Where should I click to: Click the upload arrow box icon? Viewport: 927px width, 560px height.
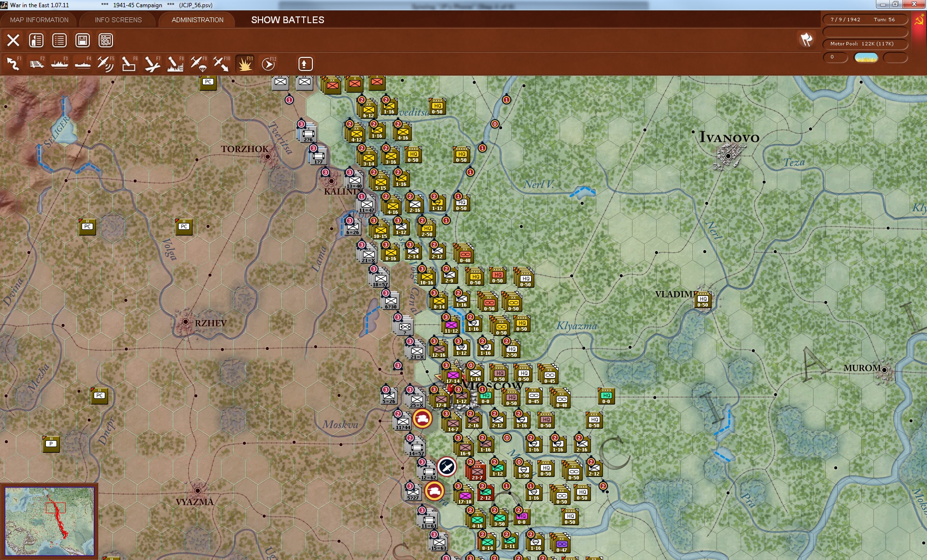pyautogui.click(x=305, y=64)
